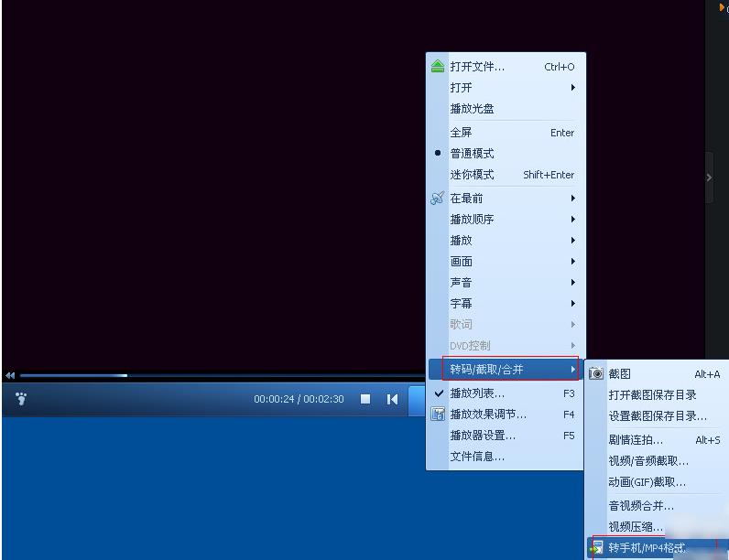The image size is (729, 560).
Task: Open the 转码/截取/合并 submenu
Action: tap(506, 369)
